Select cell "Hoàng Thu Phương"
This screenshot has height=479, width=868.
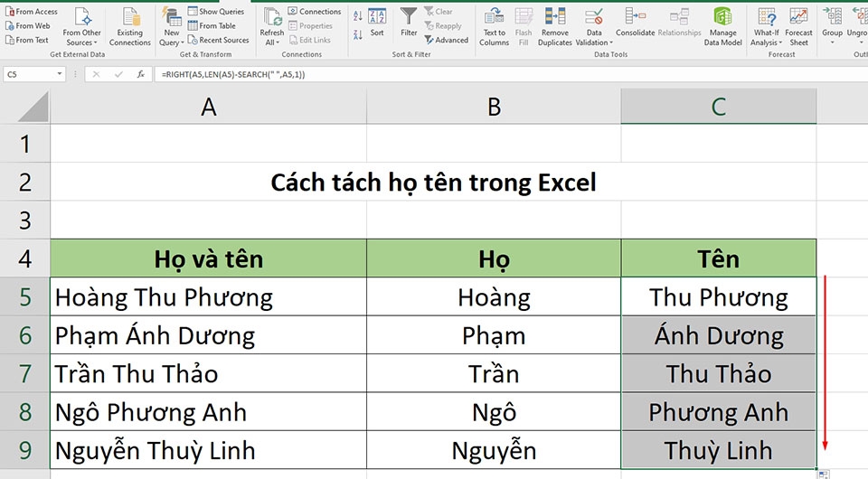coord(208,297)
